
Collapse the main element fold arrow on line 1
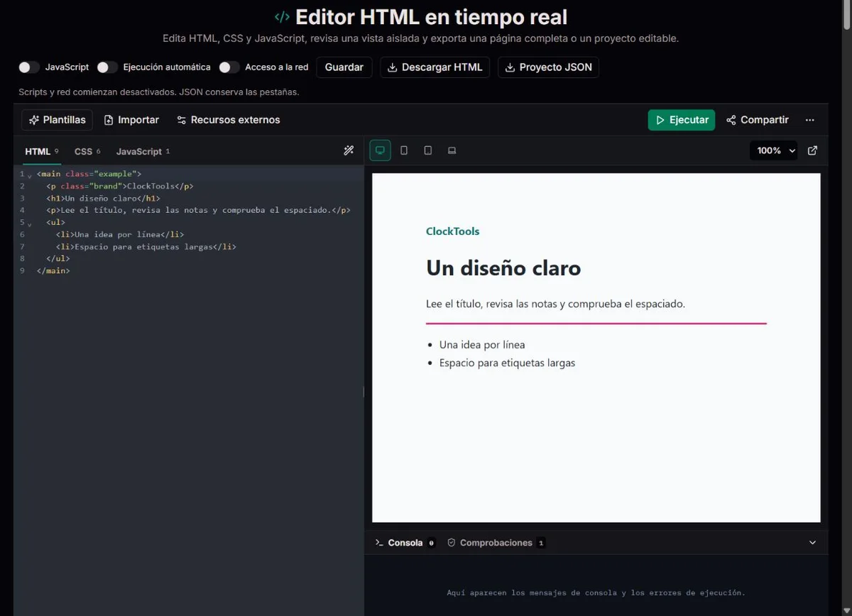(x=30, y=175)
